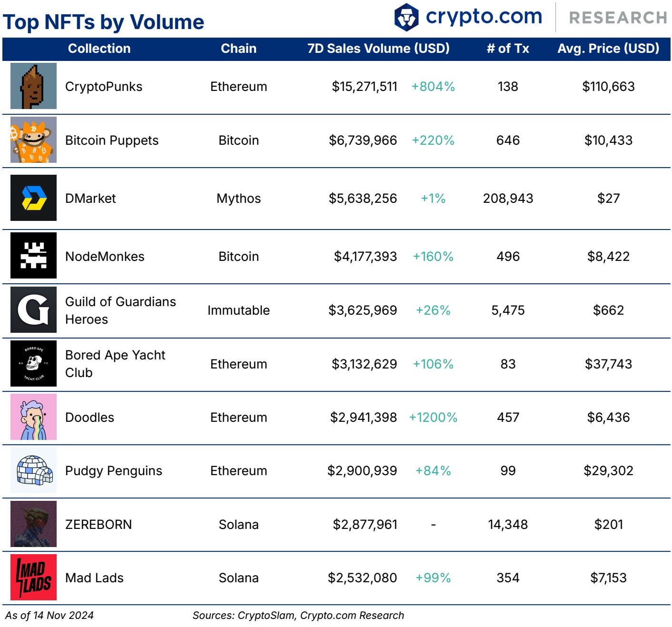The width and height of the screenshot is (672, 627).
Task: Click the crypto.com lion shield logo
Action: click(406, 17)
